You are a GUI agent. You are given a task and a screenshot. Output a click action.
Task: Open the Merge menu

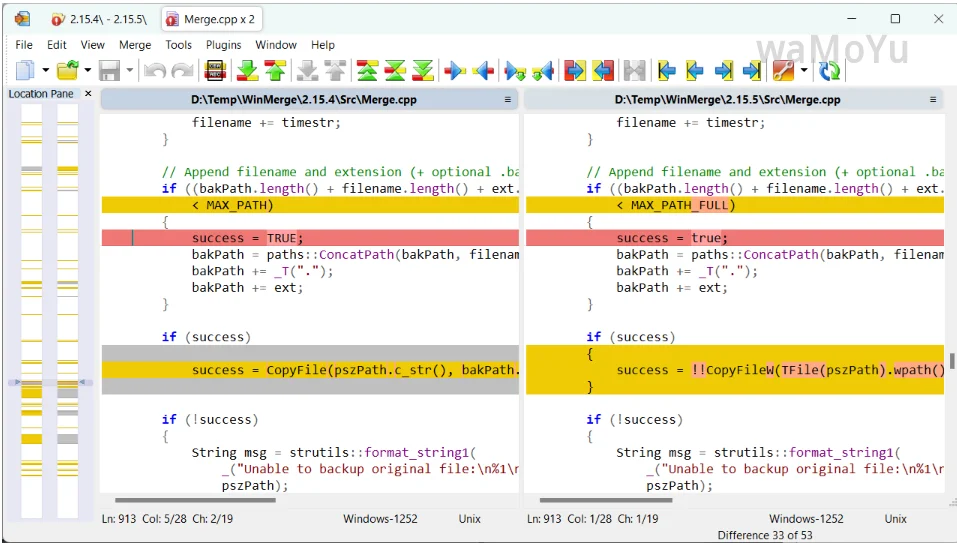(x=135, y=45)
